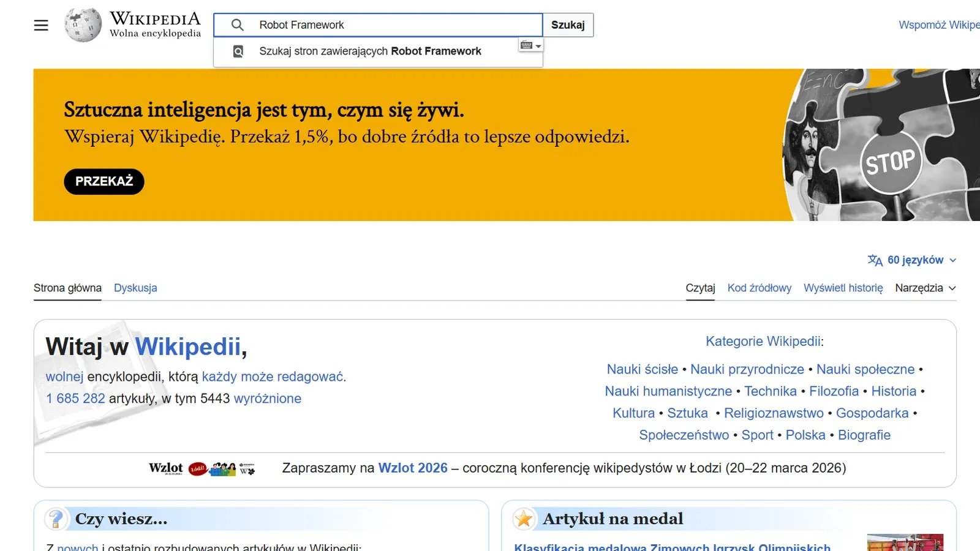Expand the Narzędzia tools dropdown
The image size is (980, 551).
point(925,288)
